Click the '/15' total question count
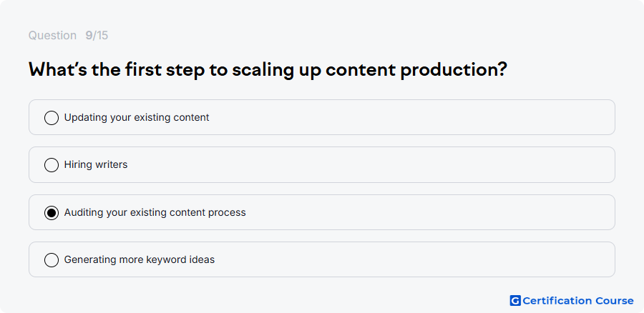 tap(100, 35)
